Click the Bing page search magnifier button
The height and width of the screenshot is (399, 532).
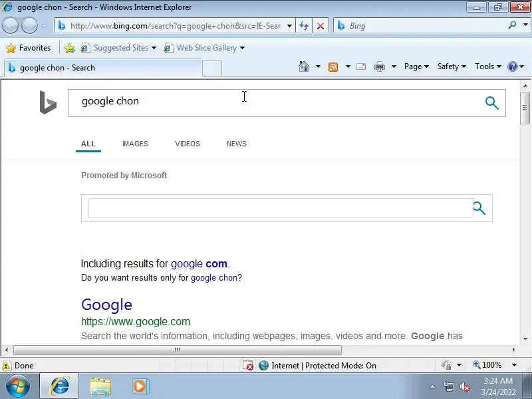pos(492,103)
